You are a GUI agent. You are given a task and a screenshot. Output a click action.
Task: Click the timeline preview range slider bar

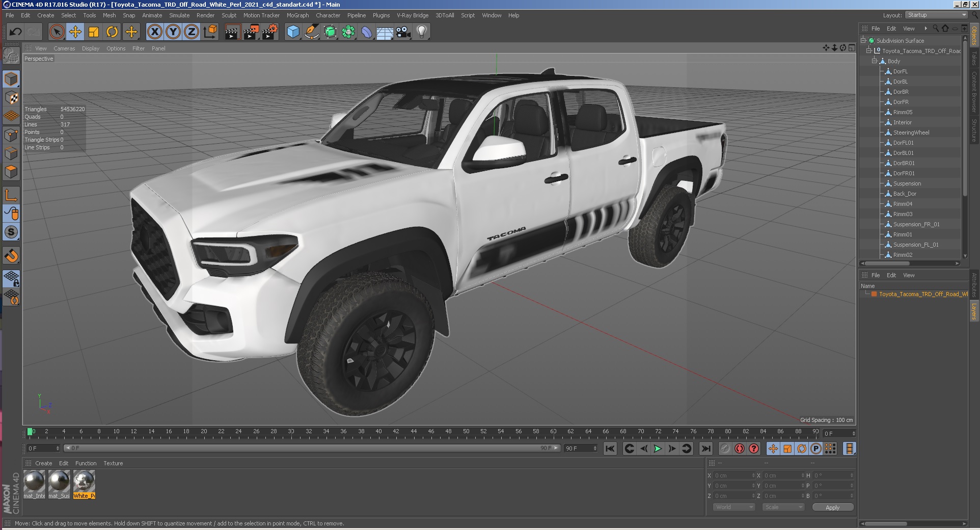coord(312,448)
